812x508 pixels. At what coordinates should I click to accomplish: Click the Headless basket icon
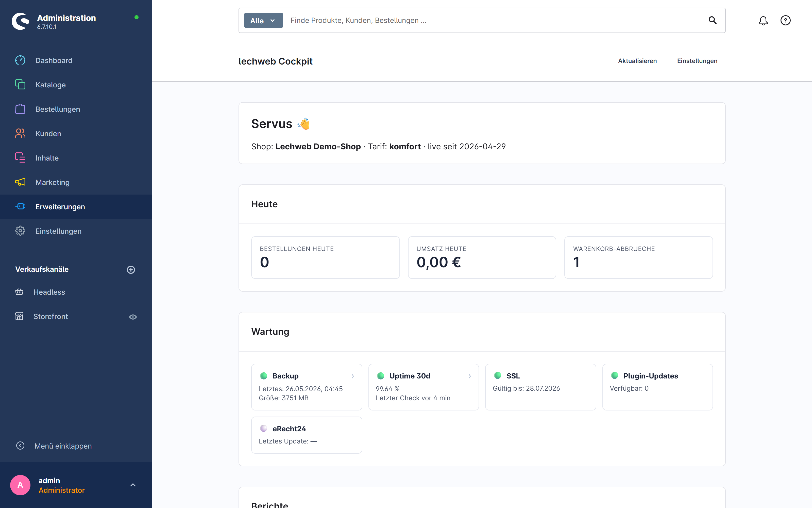click(x=19, y=292)
